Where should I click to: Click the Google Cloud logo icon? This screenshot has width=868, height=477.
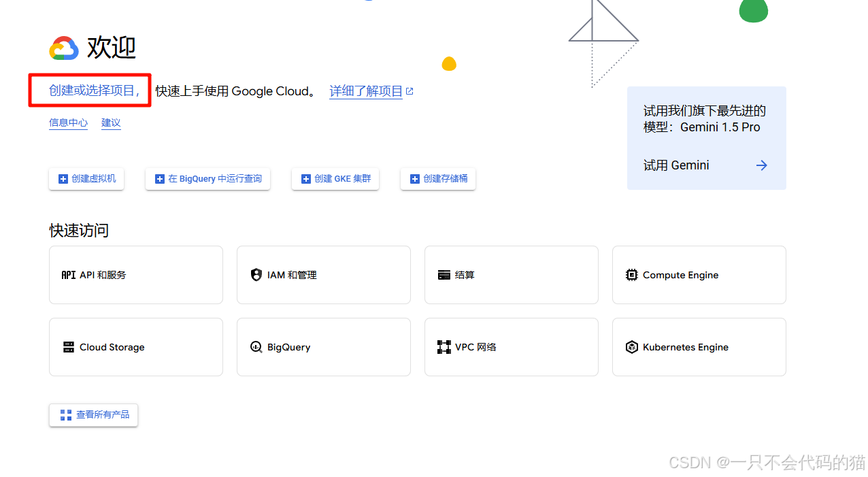[64, 48]
